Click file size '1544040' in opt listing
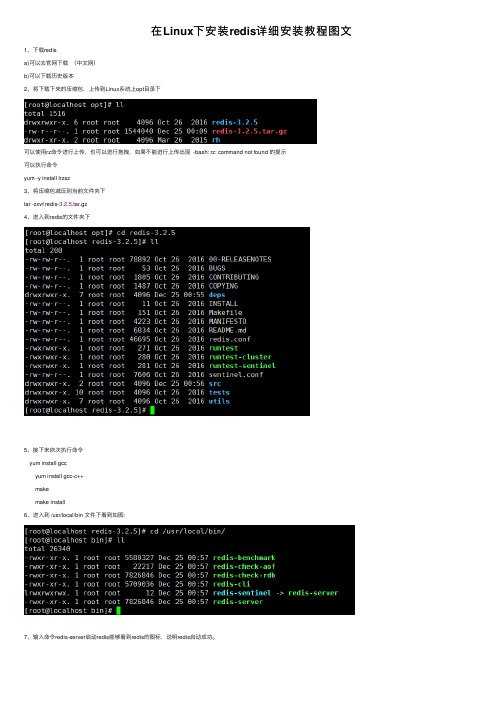 pyautogui.click(x=139, y=131)
